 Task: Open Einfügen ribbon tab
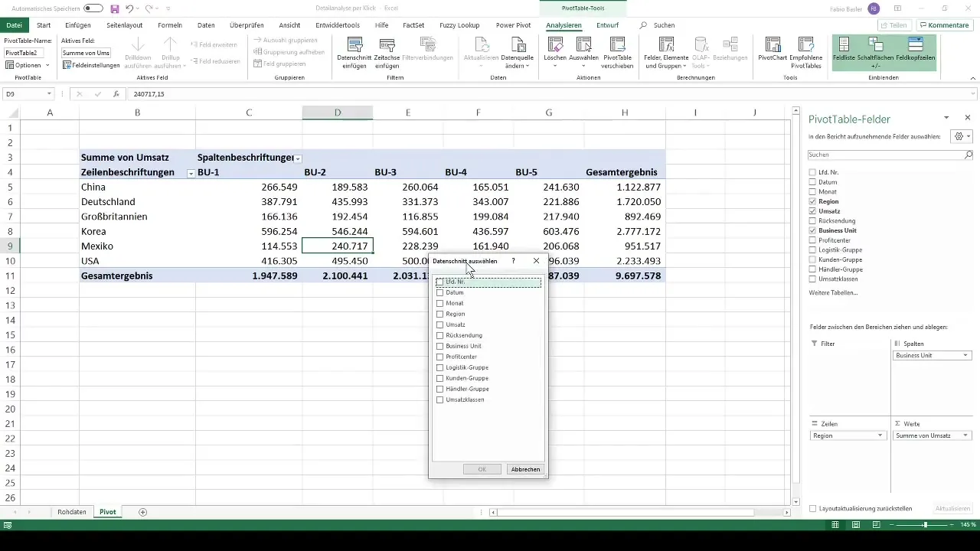click(x=78, y=25)
